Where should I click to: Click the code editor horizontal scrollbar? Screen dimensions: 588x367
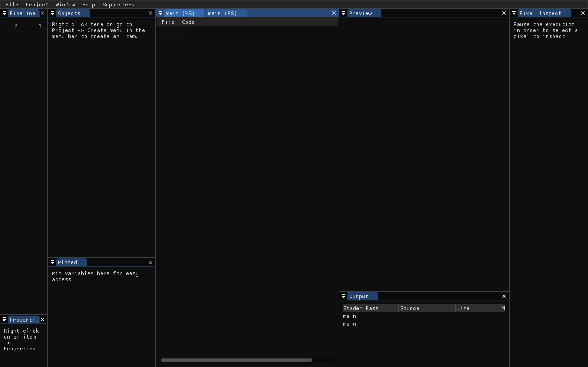[x=236, y=360]
